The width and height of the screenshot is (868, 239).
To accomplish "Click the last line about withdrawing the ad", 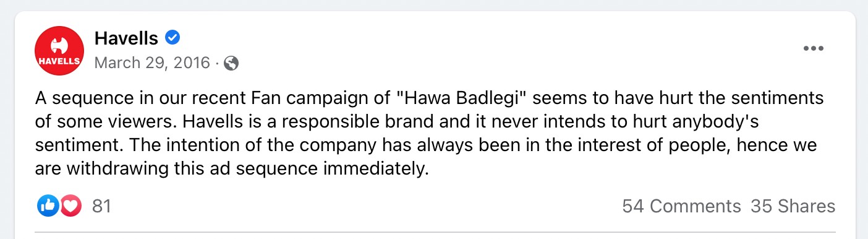I will 232,168.
